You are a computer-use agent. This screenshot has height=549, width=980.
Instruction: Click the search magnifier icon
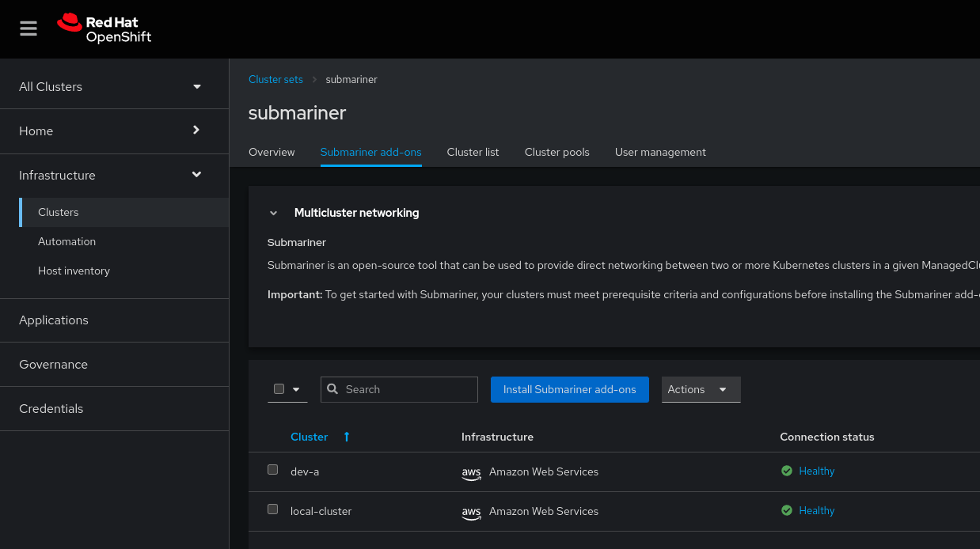pos(332,389)
